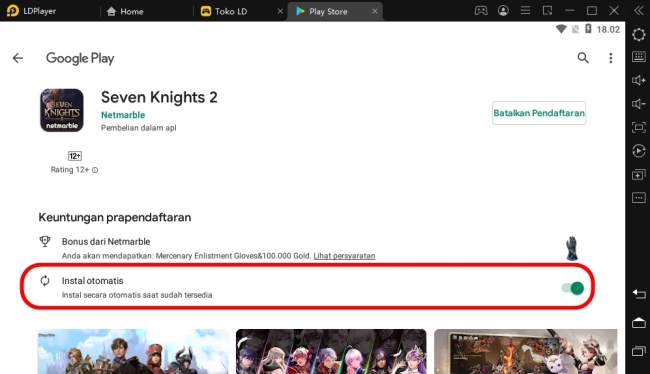Screen dimensions: 650x374
Task: Open operation recorder icon
Action: coord(638,151)
